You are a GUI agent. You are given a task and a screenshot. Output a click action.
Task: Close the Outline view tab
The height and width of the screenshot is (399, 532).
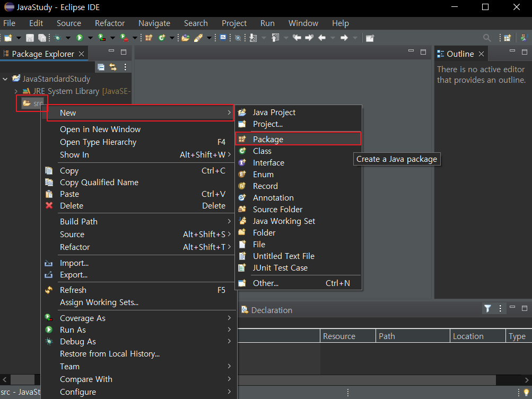[x=481, y=54]
